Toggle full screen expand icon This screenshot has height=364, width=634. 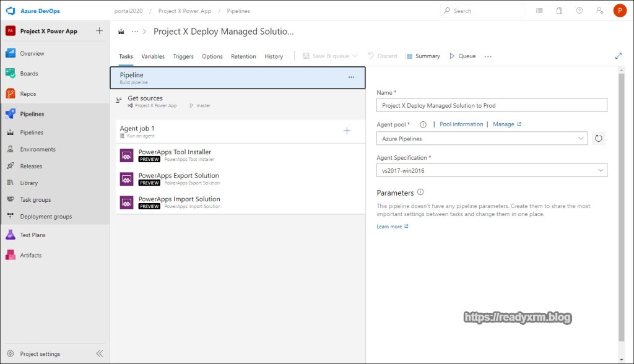click(618, 56)
